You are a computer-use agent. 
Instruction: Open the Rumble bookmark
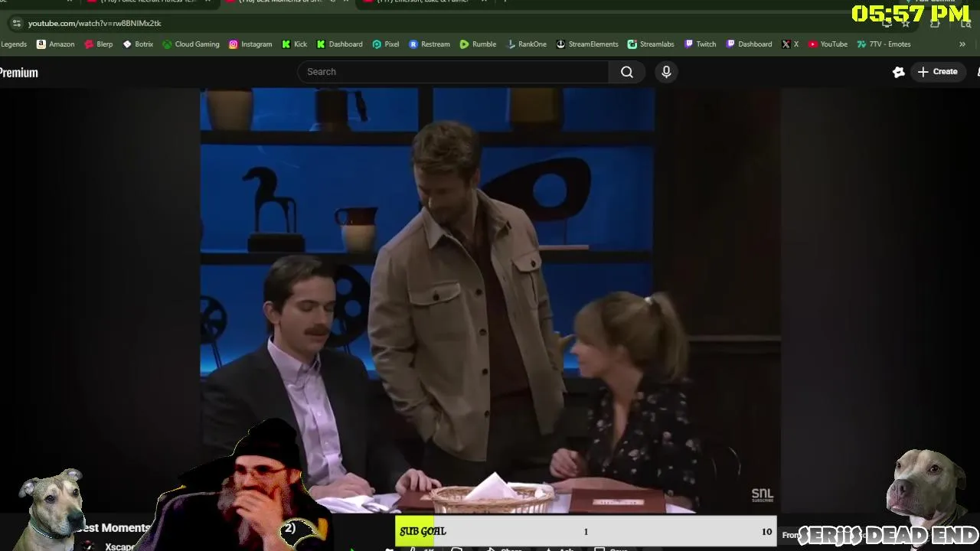pos(478,44)
